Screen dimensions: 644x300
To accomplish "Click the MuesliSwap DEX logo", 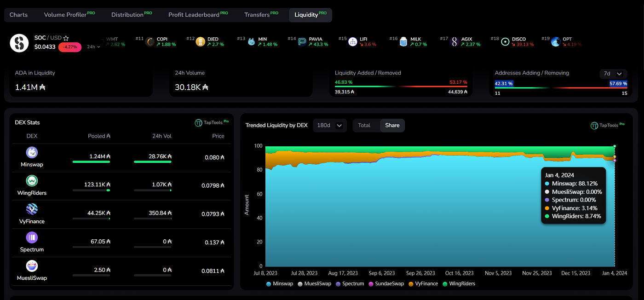I will [32, 266].
